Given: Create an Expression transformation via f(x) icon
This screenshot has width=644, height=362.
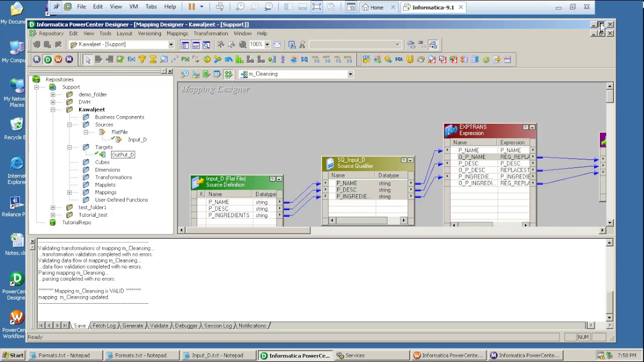Looking at the screenshot, I should pos(131,59).
